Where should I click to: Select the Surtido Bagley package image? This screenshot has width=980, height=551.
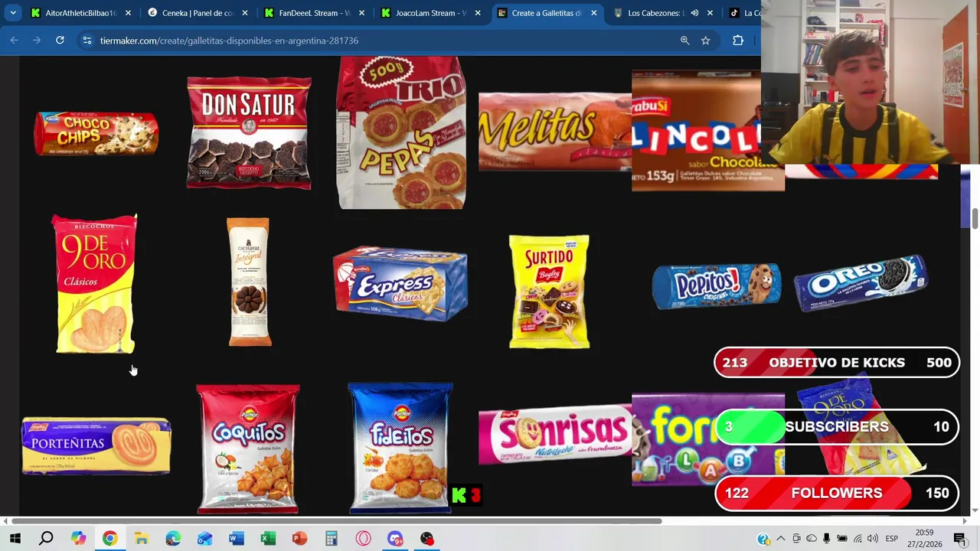pyautogui.click(x=549, y=292)
